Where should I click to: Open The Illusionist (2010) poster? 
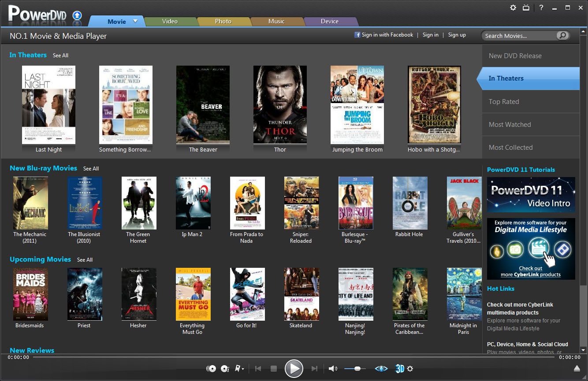(x=85, y=203)
